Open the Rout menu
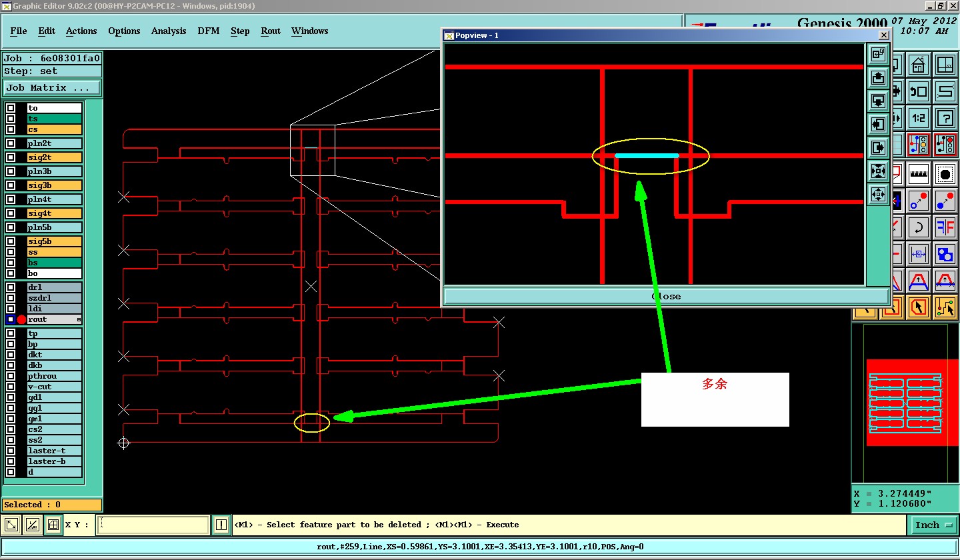Screen dimensions: 960x560 coord(271,31)
